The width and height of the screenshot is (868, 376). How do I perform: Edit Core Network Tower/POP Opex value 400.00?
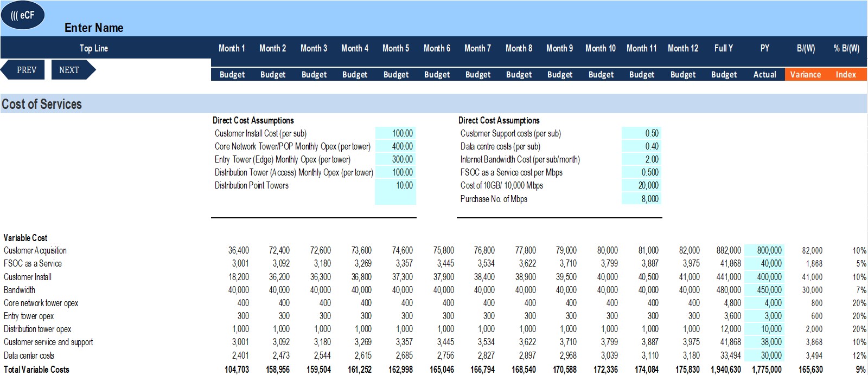coord(395,146)
